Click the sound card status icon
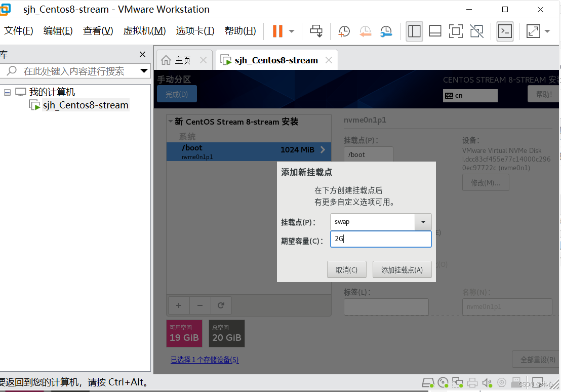The image size is (561, 392). 487,383
